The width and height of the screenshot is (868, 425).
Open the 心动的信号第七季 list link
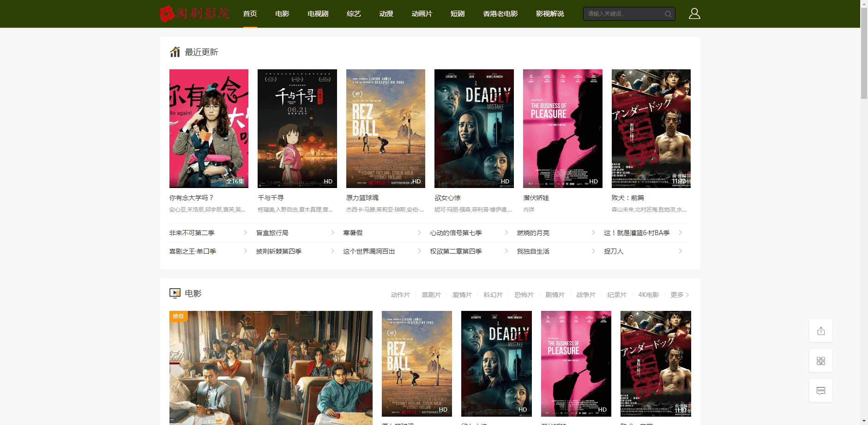(456, 233)
